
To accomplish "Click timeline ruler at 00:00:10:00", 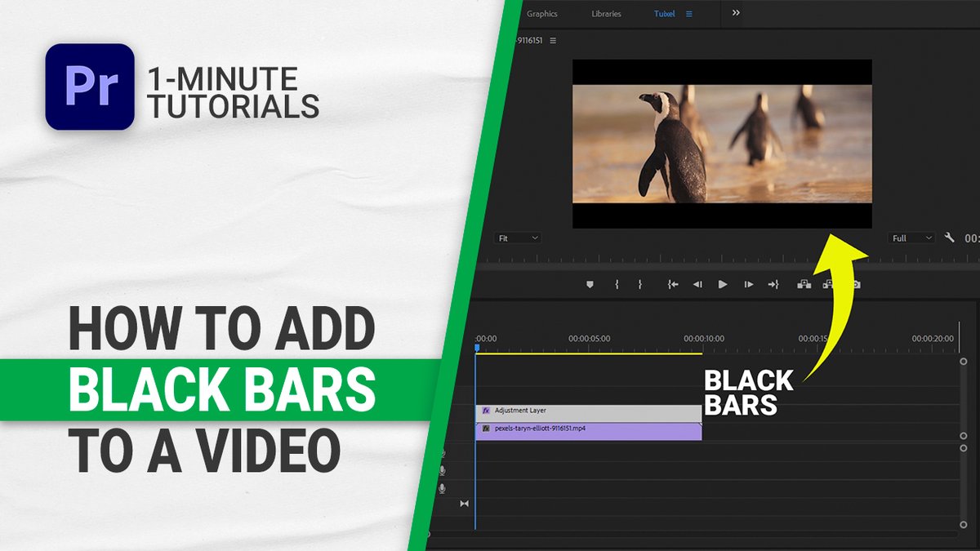I will [x=705, y=339].
